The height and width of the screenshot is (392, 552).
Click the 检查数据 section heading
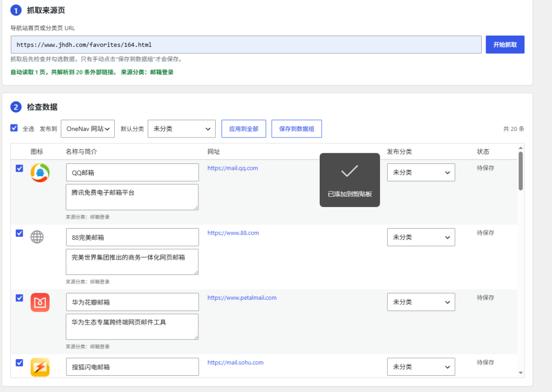pyautogui.click(x=42, y=107)
